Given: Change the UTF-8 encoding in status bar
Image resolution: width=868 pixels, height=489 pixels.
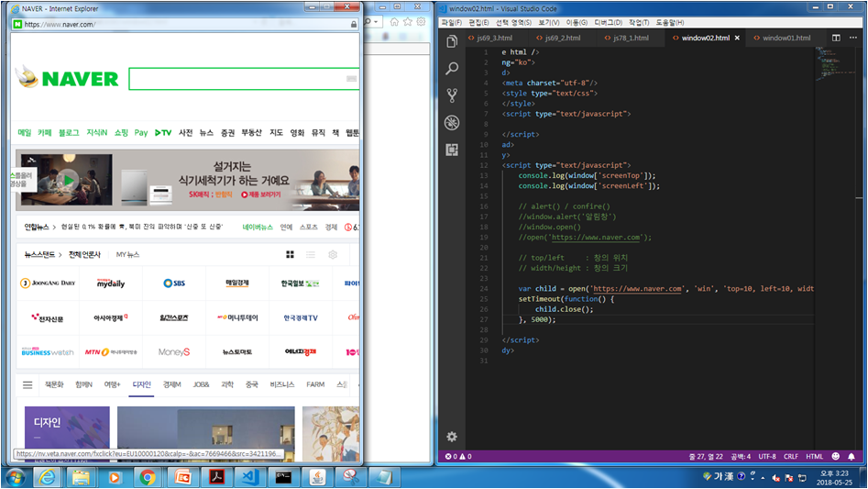Looking at the screenshot, I should tap(766, 456).
